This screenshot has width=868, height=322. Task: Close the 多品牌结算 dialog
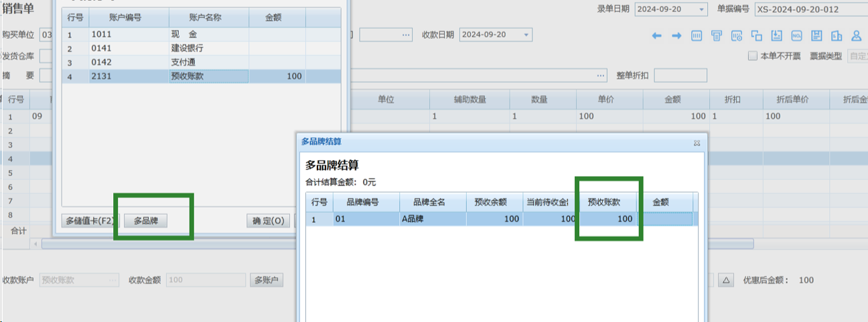coord(697,143)
